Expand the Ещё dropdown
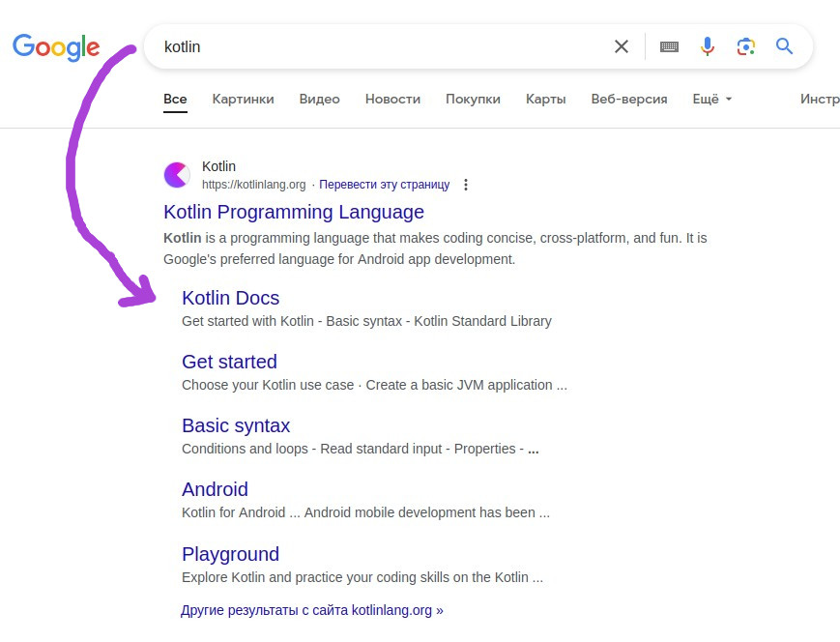 (x=712, y=100)
